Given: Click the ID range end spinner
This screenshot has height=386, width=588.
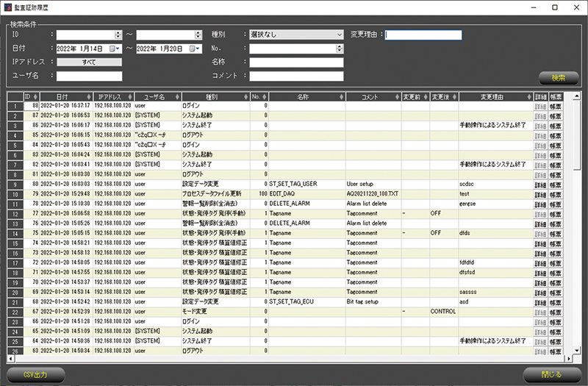Looking at the screenshot, I should (x=198, y=35).
